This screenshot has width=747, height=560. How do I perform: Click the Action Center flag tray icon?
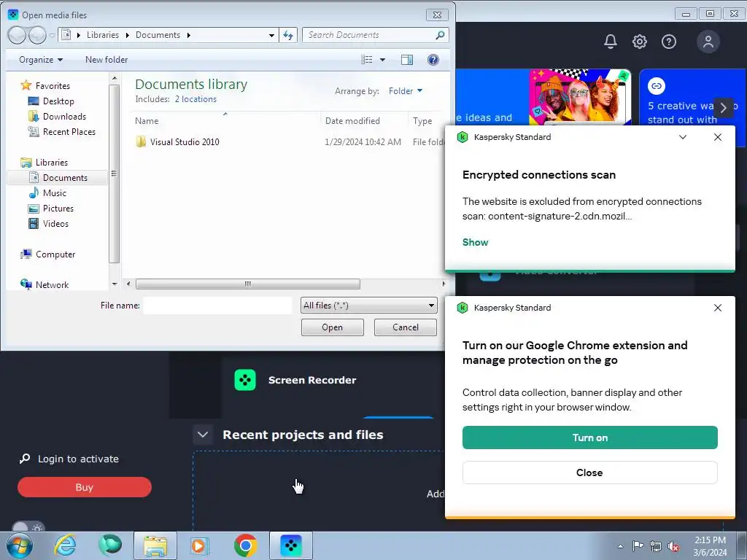pyautogui.click(x=638, y=546)
